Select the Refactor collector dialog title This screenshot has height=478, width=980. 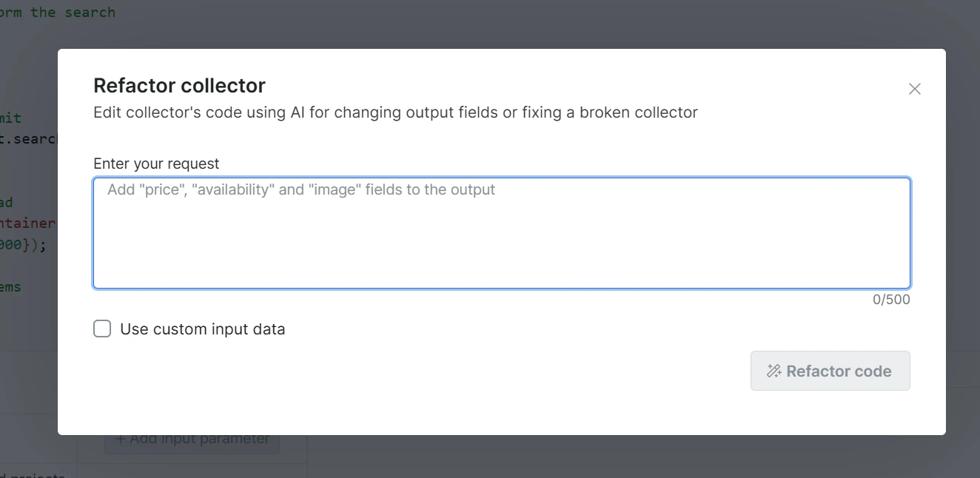(x=179, y=85)
